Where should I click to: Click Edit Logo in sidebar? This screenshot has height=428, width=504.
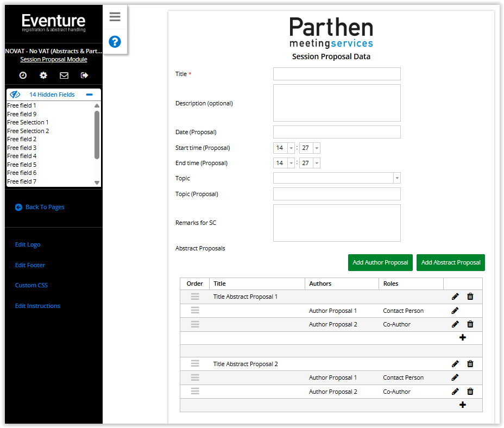coord(28,244)
